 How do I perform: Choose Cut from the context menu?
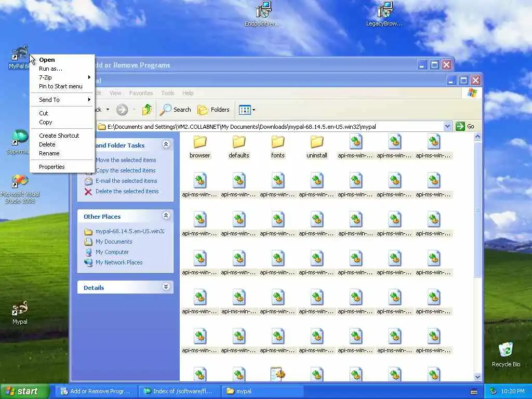(x=44, y=113)
